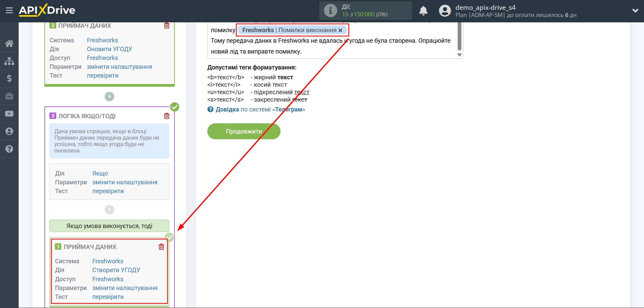Click the ApiX-Drive logo
The width and height of the screenshot is (644, 308).
tap(47, 11)
